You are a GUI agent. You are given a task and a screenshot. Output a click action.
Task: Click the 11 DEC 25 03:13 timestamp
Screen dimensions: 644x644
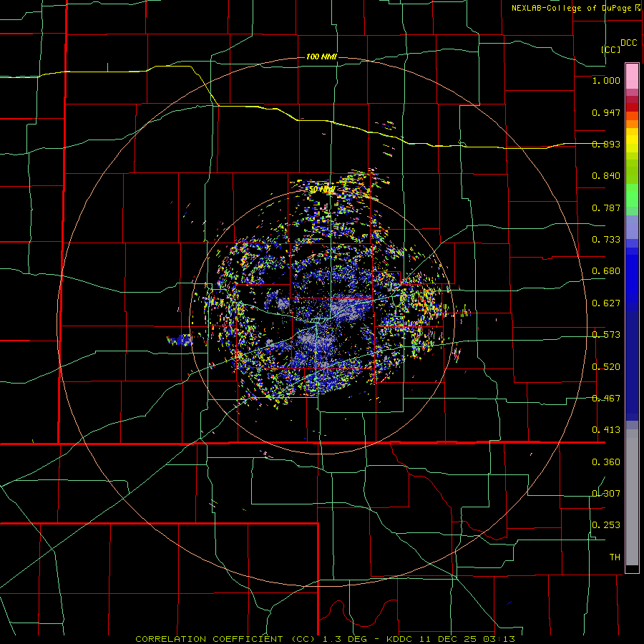point(467,639)
